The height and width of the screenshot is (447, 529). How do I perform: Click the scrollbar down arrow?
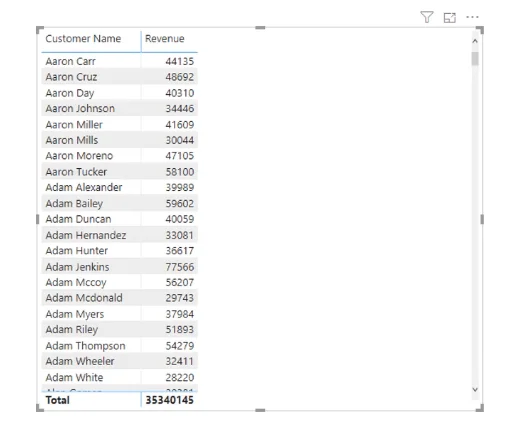475,390
